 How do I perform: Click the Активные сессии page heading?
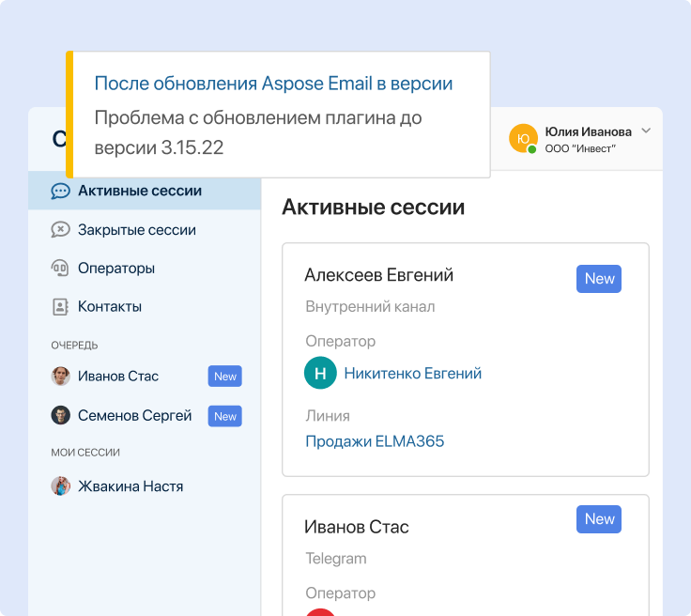point(374,207)
